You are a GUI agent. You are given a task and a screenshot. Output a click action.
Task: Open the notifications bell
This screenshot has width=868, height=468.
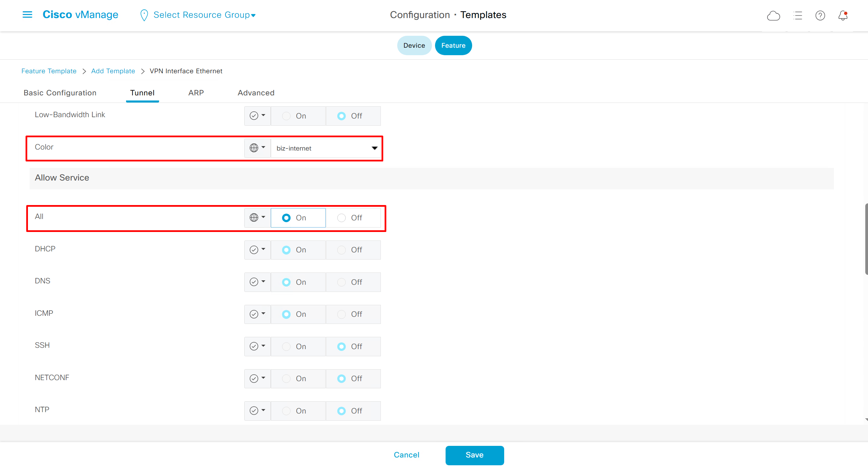(843, 16)
